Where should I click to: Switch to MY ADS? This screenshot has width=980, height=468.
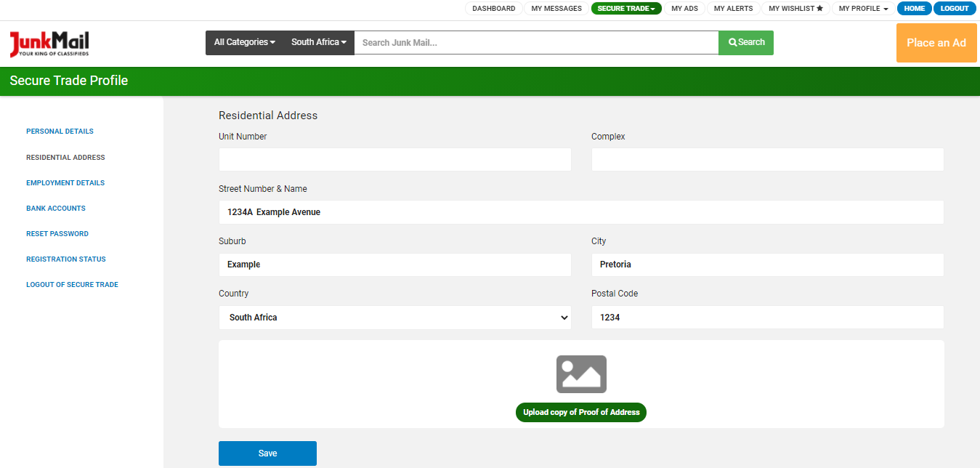(684, 8)
